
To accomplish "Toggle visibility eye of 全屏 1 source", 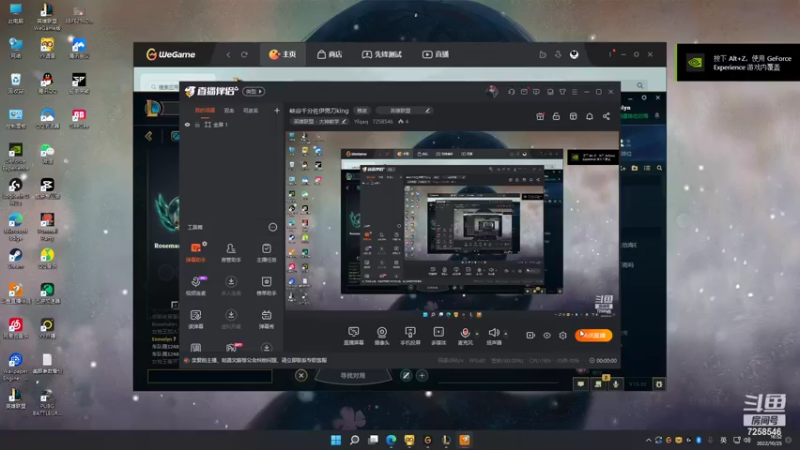I will [187, 124].
